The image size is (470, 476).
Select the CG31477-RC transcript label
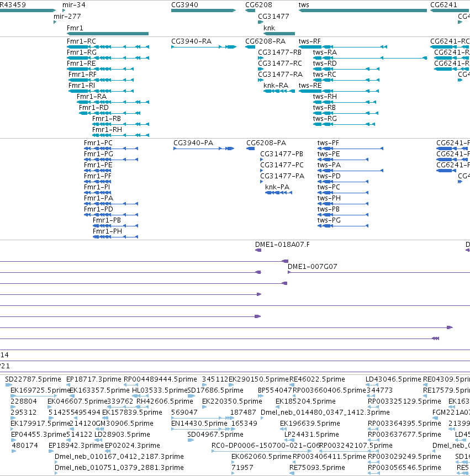[x=280, y=64]
